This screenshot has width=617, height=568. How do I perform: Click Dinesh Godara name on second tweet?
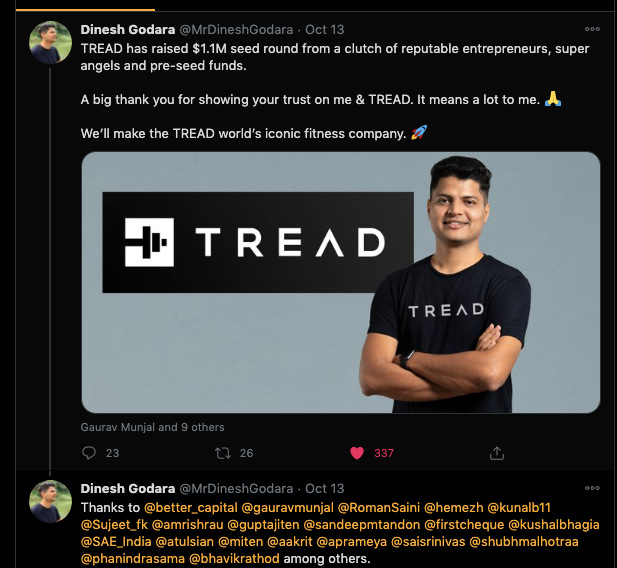coord(128,488)
